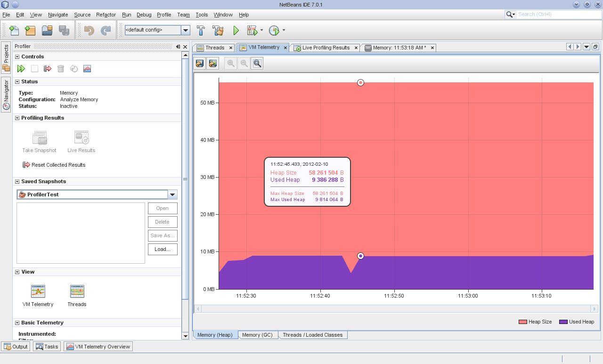Click the Delete snapshot button
Image resolution: width=603 pixels, height=364 pixels.
163,222
